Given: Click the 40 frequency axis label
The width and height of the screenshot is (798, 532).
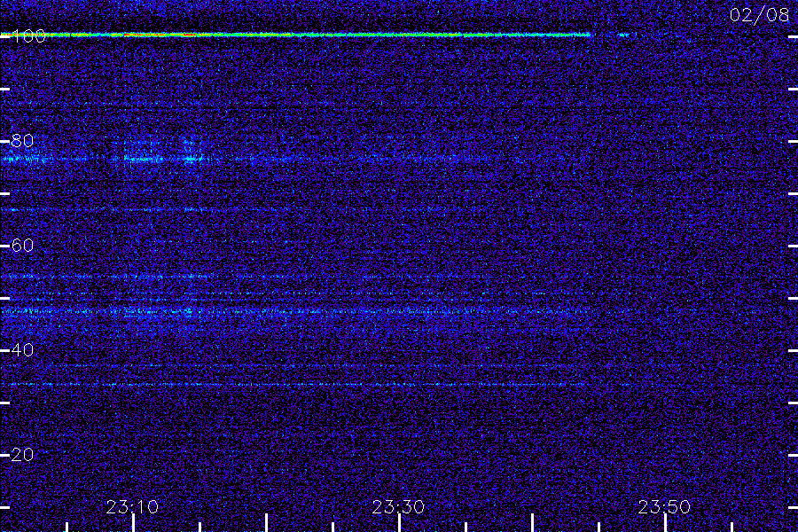Looking at the screenshot, I should click(x=22, y=349).
